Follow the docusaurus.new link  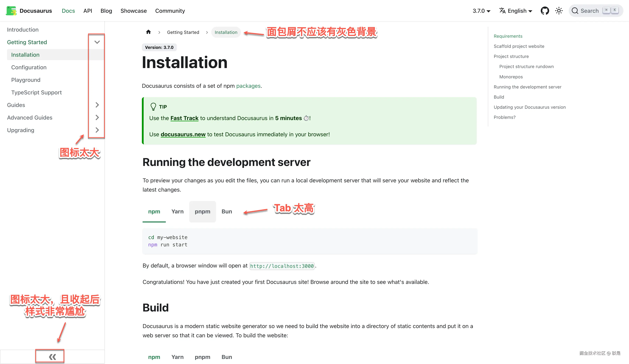(183, 134)
